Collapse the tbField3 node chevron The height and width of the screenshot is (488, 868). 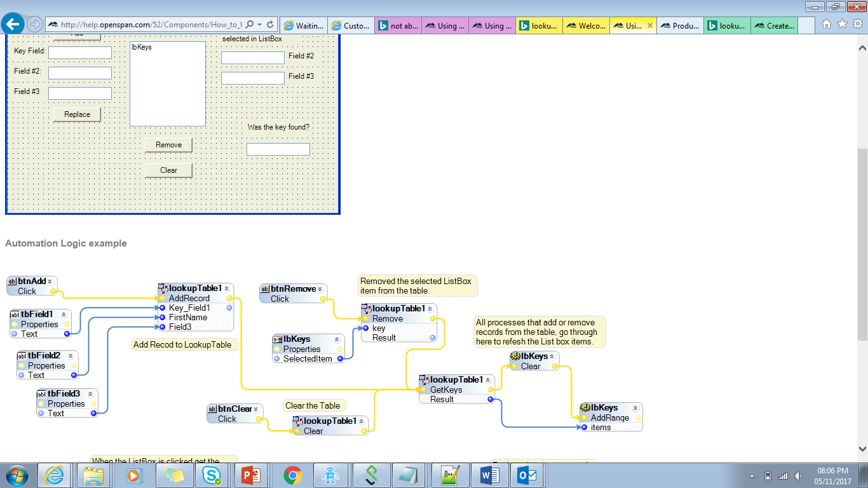click(x=90, y=393)
